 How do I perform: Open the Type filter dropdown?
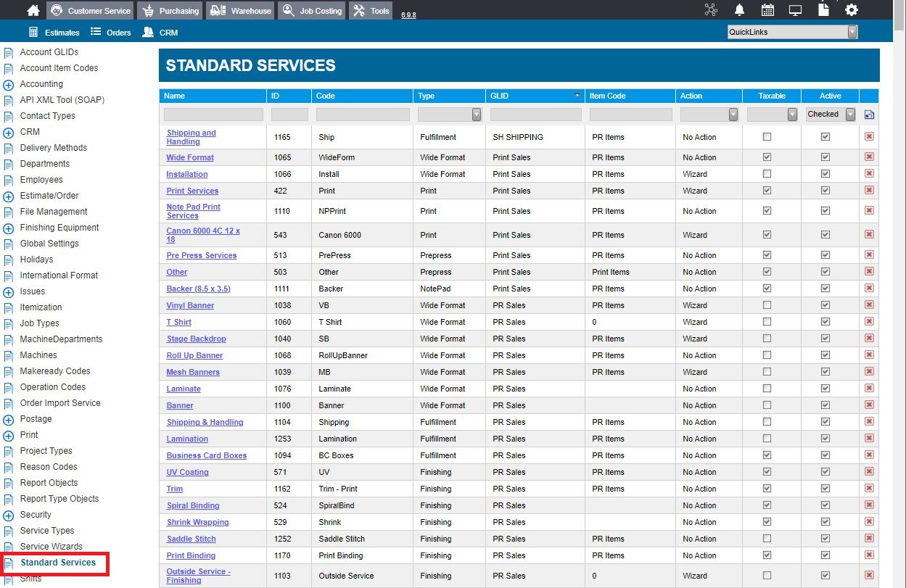point(450,114)
